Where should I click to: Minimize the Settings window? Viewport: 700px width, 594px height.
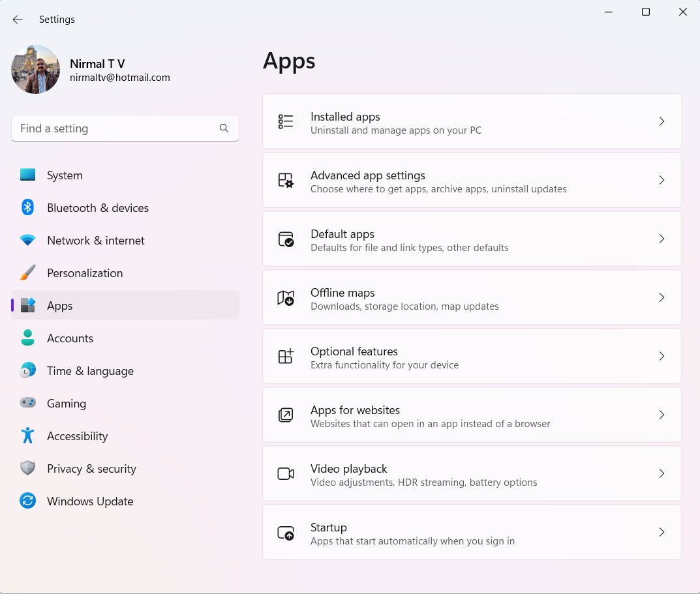coord(609,12)
